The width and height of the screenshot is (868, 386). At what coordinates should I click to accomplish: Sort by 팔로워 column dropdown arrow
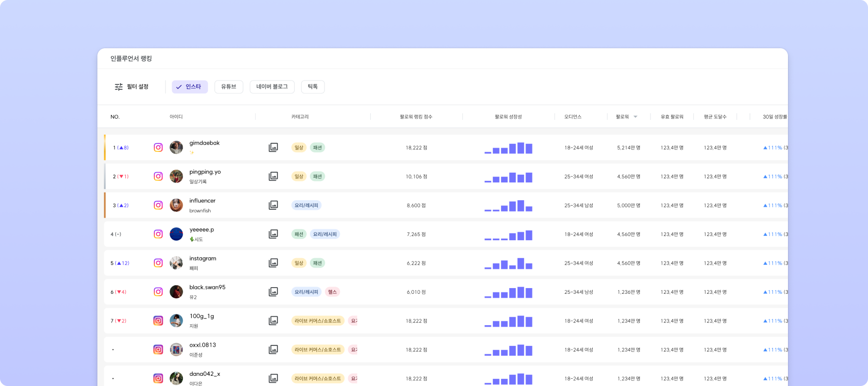[x=636, y=117]
